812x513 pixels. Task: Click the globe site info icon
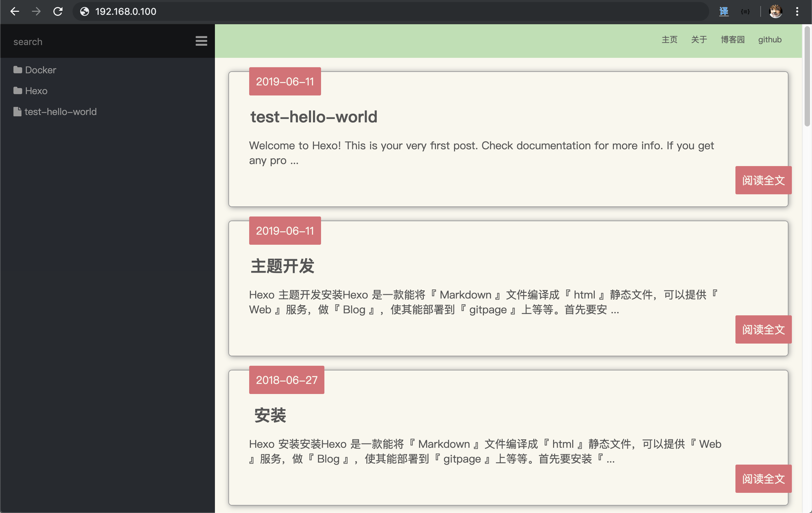click(84, 11)
